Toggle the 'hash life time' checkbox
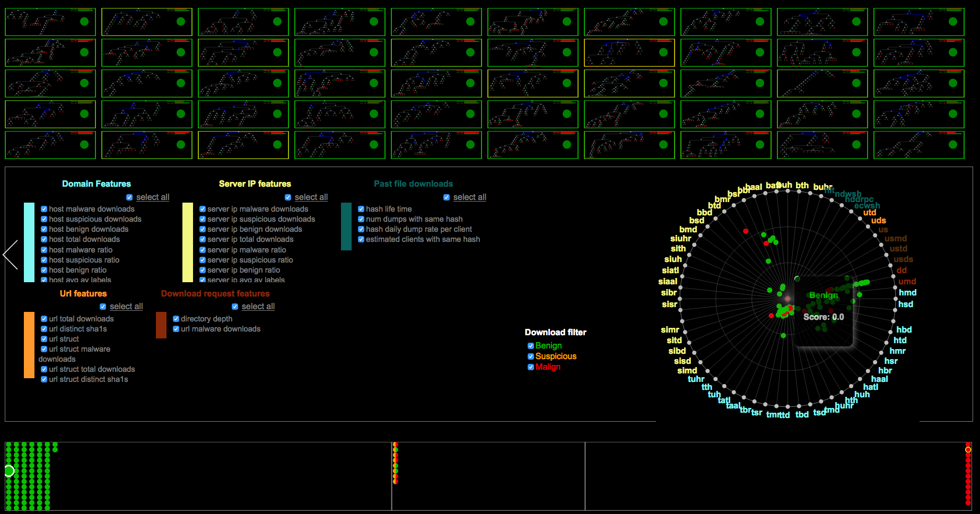 [x=361, y=209]
